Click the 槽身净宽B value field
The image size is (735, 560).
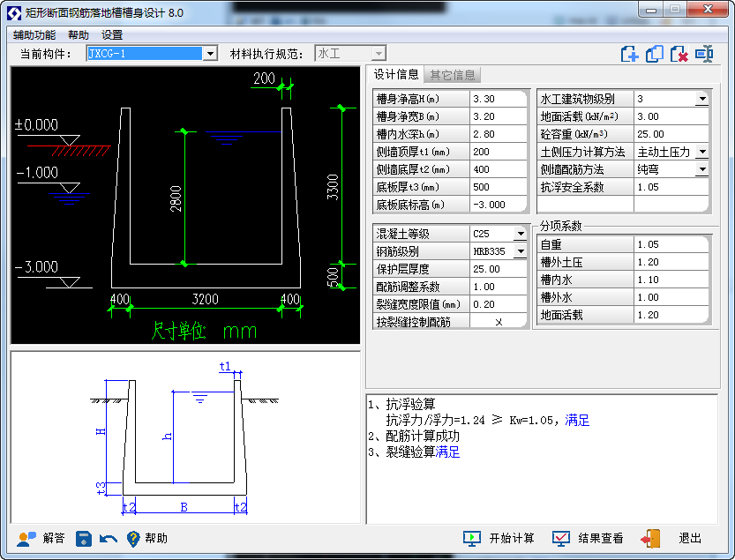coord(499,116)
